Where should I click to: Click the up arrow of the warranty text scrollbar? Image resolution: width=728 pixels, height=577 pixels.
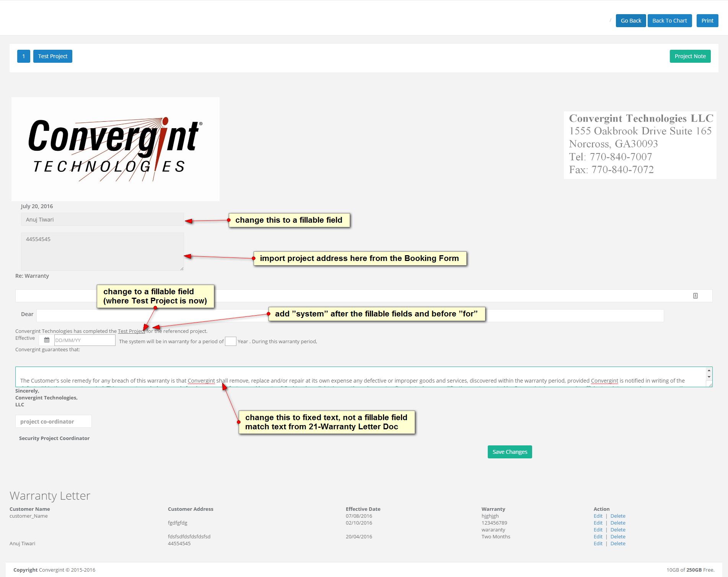[709, 370]
